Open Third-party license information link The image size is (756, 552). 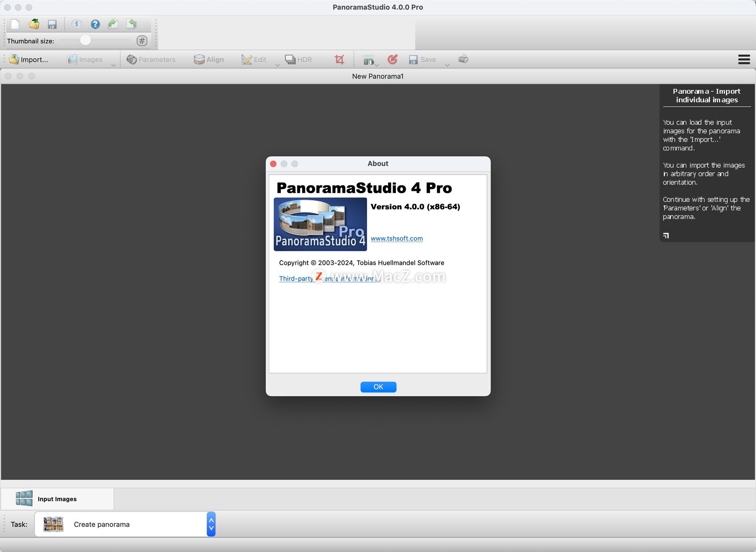click(x=330, y=278)
